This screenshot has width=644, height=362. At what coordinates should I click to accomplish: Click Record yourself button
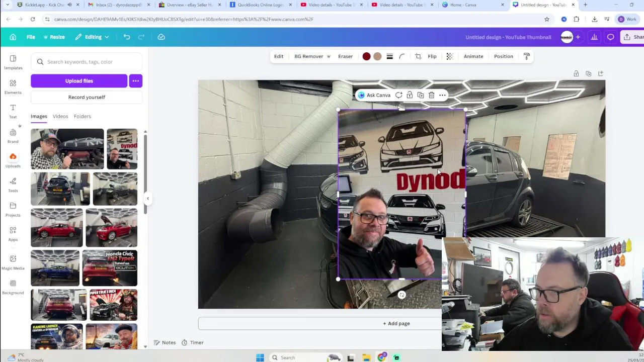point(87,97)
